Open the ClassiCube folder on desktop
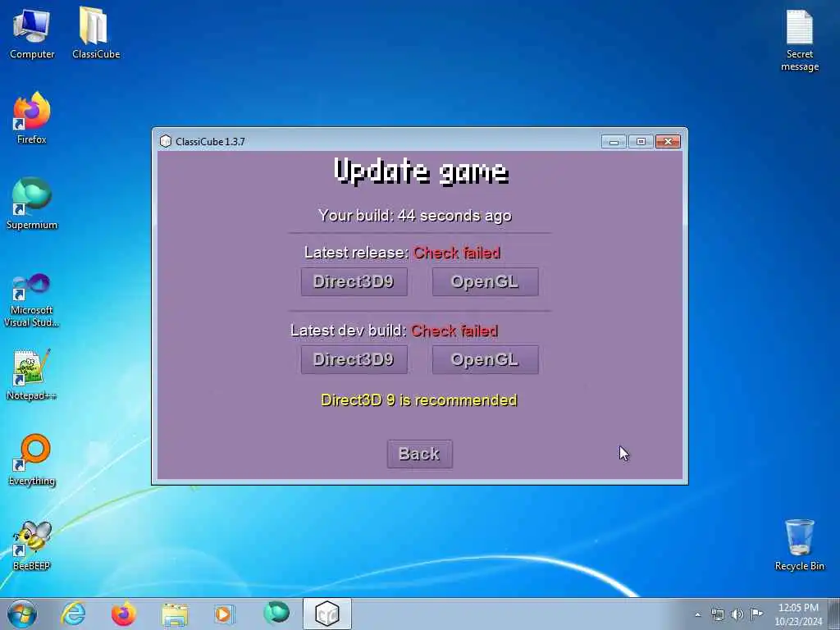Screen dimensions: 840x630 tap(95, 33)
